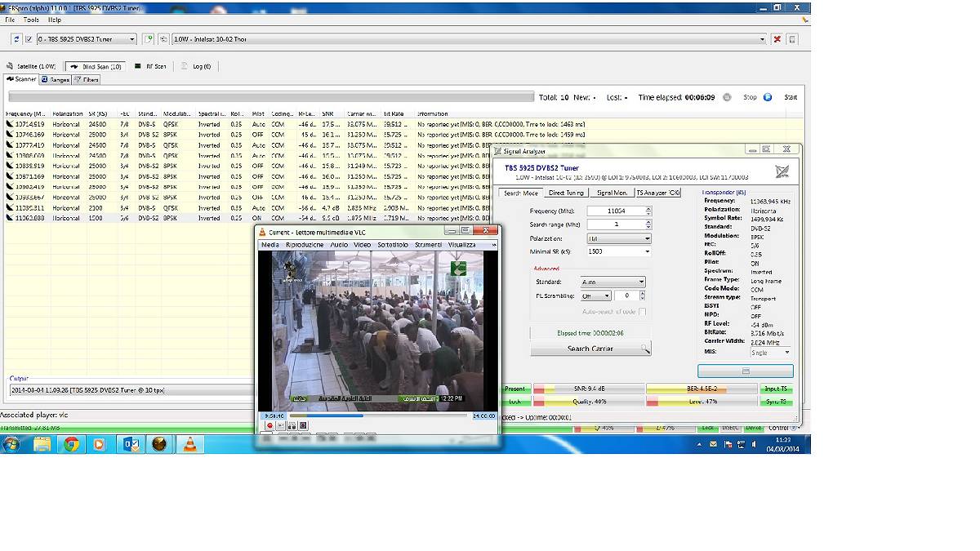This screenshot has width=980, height=551.
Task: Click the icon at far right of satellite toolbar
Action: (x=792, y=39)
